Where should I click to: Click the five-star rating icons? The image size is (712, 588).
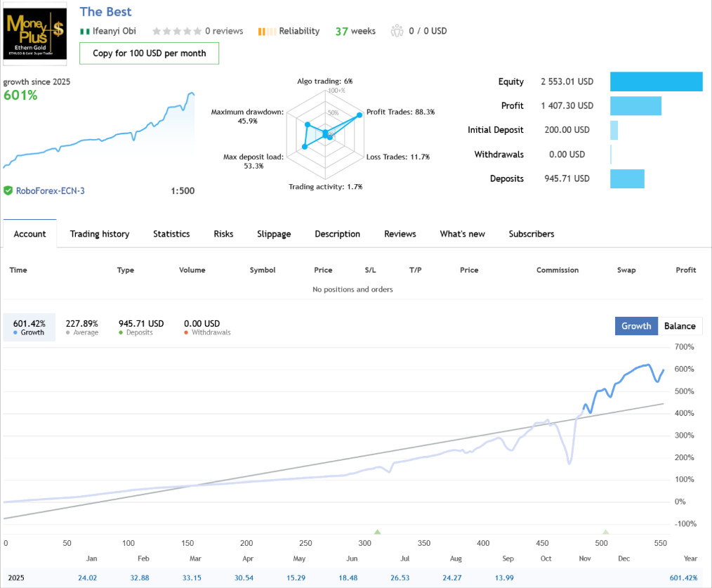[176, 31]
